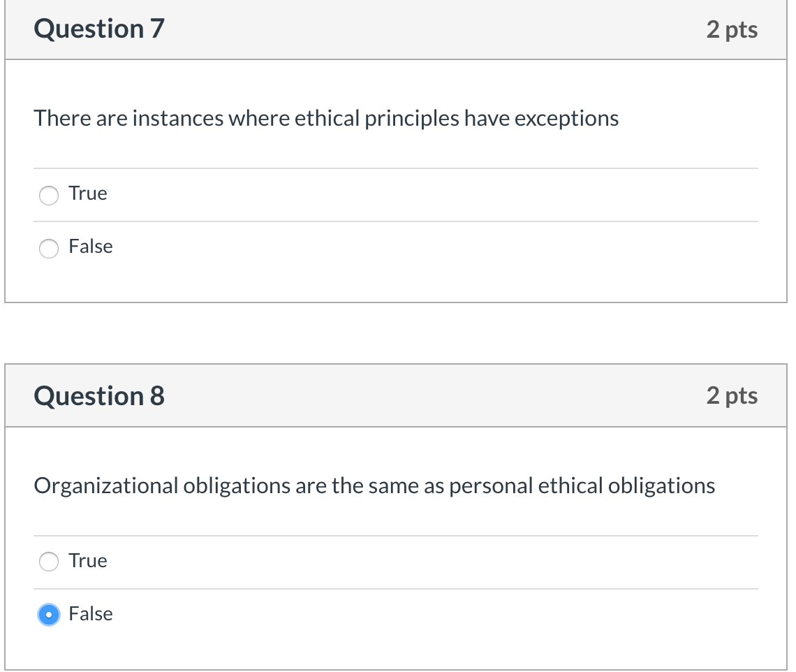
Task: Click the False label text in Question 7
Action: [x=90, y=246]
